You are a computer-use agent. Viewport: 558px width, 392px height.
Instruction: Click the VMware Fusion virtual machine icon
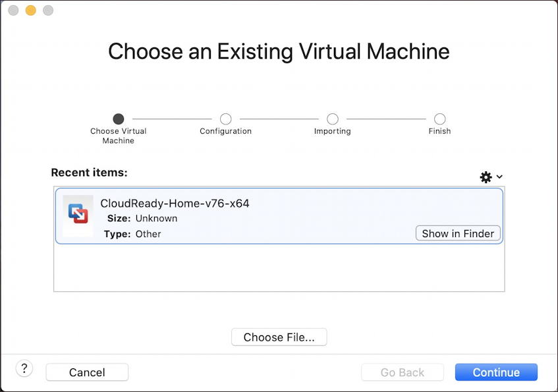pos(78,213)
